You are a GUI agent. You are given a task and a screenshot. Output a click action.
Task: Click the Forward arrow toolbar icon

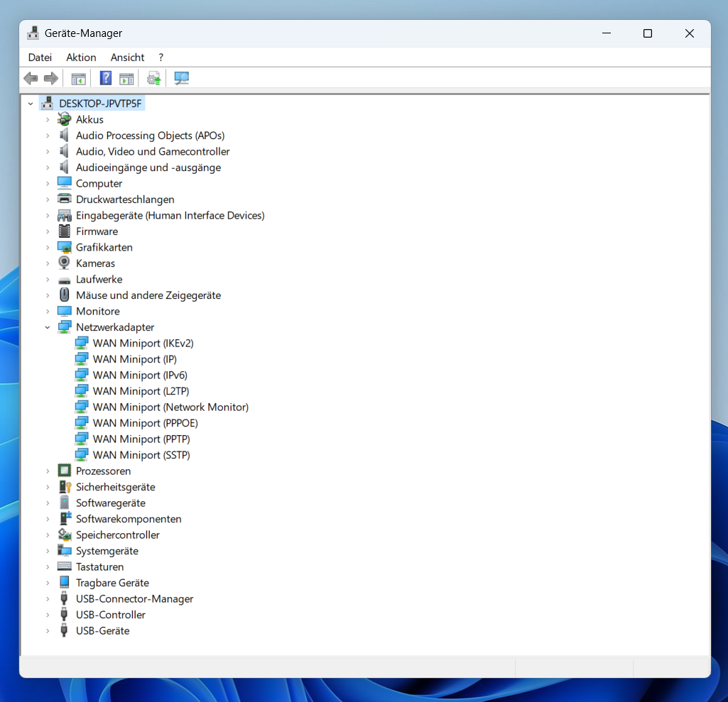tap(51, 78)
